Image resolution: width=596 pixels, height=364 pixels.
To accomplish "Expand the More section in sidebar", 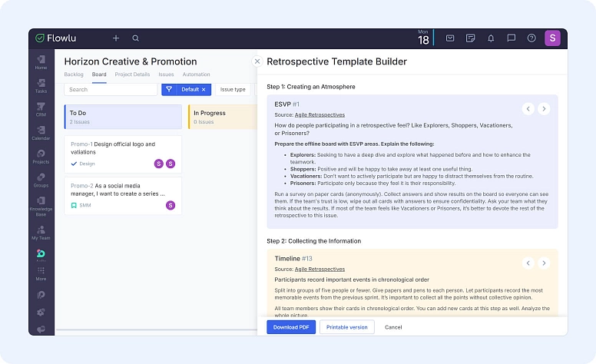I will point(41,273).
